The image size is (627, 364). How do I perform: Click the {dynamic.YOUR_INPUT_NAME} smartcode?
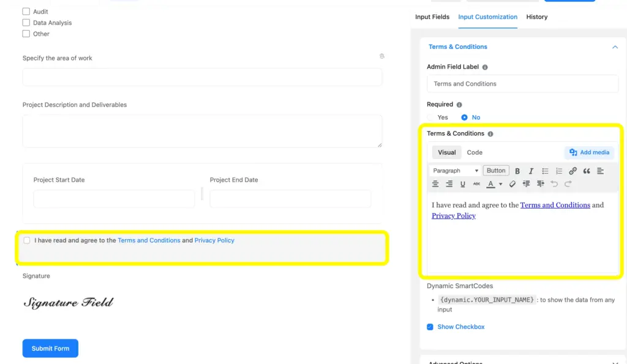pyautogui.click(x=487, y=300)
